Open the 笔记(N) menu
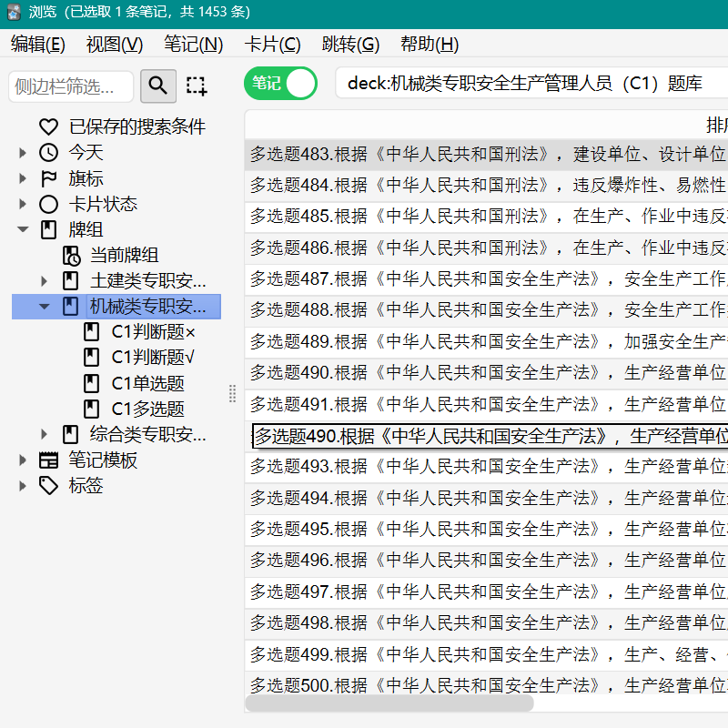This screenshot has width=728, height=728. point(194,44)
